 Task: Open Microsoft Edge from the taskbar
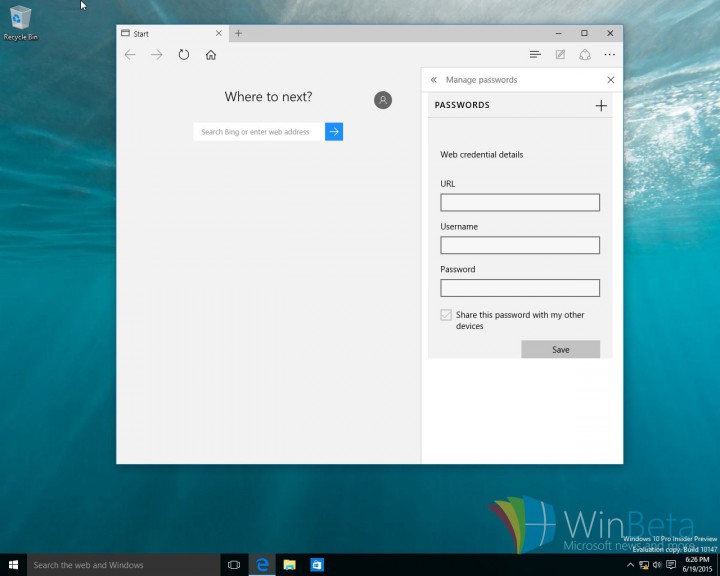pos(262,565)
